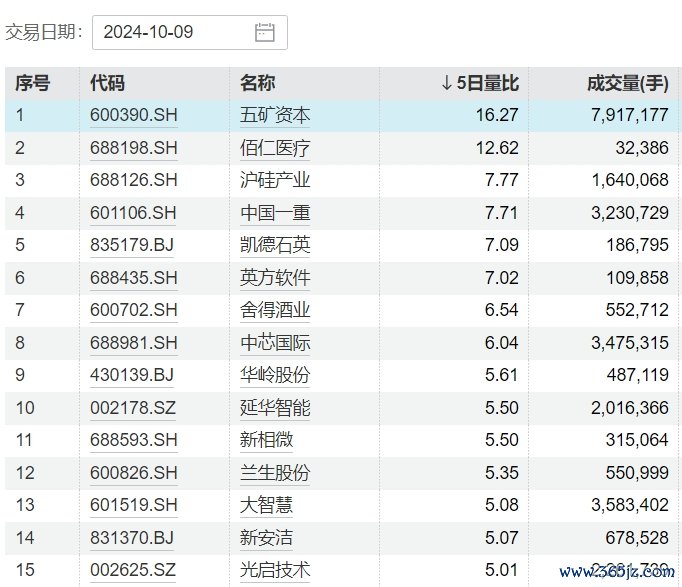The image size is (682, 587).
Task: Open stock code 600390.SH
Action: click(x=134, y=115)
